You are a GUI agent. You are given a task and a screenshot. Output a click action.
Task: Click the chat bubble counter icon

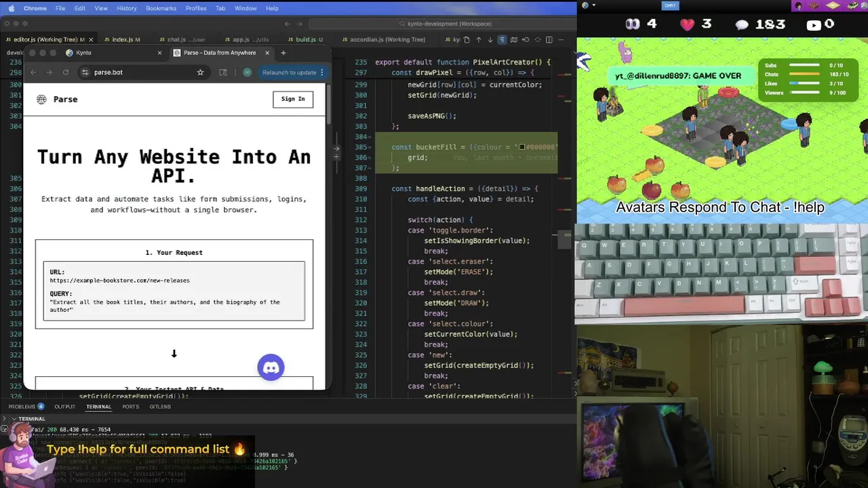click(x=742, y=25)
